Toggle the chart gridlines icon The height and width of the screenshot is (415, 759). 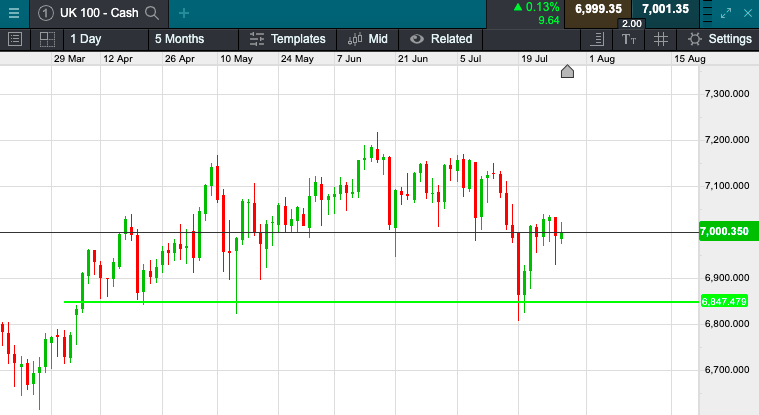660,39
